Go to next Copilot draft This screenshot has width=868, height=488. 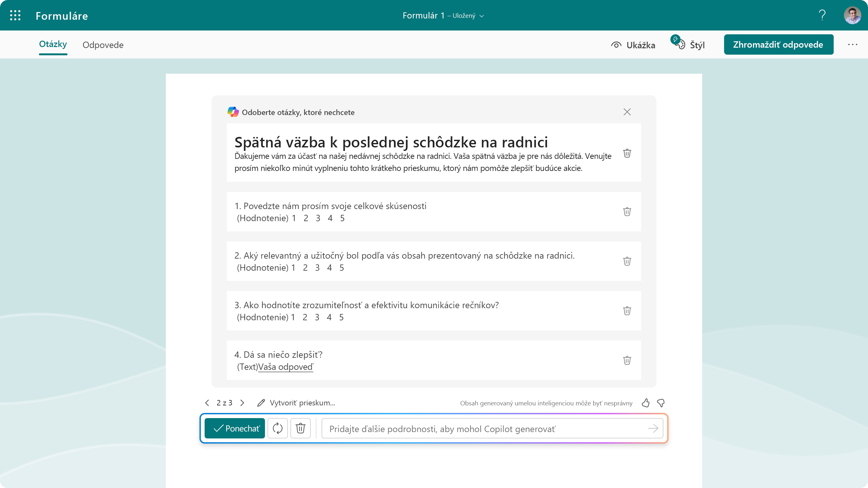pyautogui.click(x=242, y=403)
